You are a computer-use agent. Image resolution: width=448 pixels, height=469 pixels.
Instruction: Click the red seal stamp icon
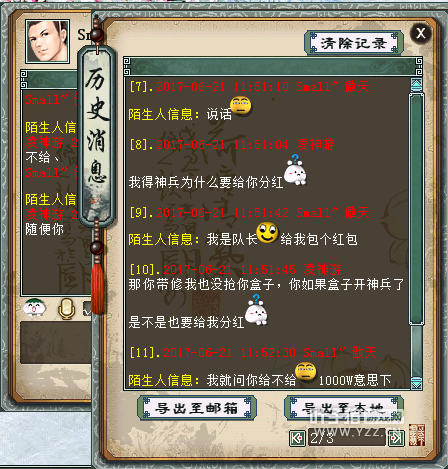coord(417,435)
